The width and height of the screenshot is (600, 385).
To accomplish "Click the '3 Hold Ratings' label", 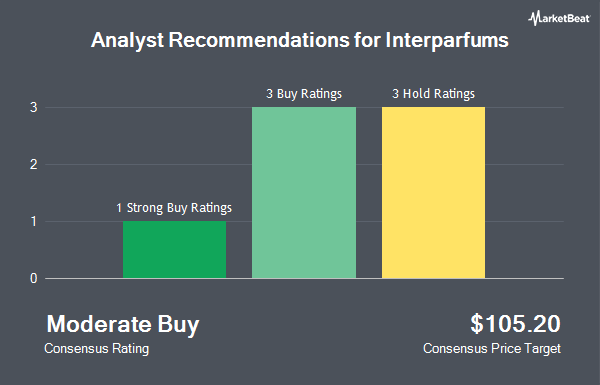I will pyautogui.click(x=434, y=94).
